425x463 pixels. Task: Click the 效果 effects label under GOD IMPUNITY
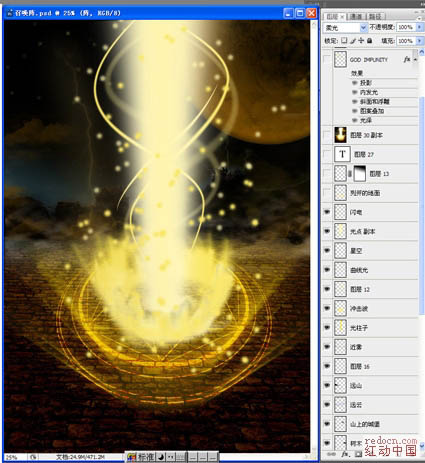point(357,73)
